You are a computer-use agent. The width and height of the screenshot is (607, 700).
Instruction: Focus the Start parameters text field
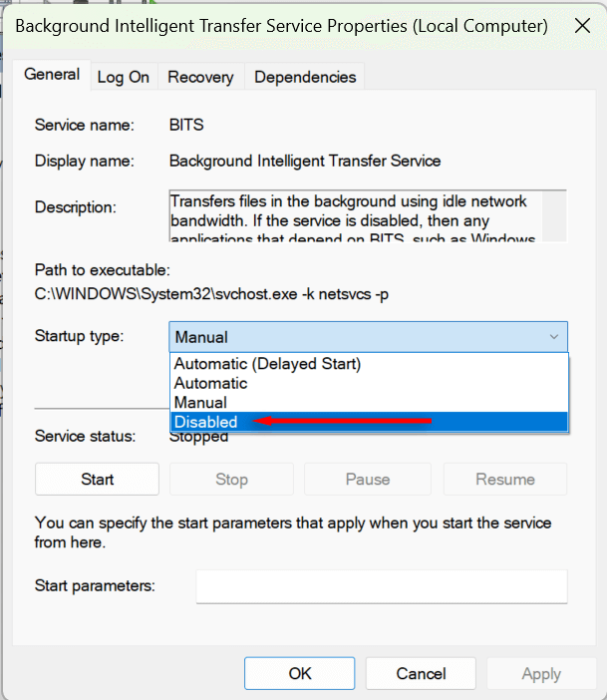point(382,586)
